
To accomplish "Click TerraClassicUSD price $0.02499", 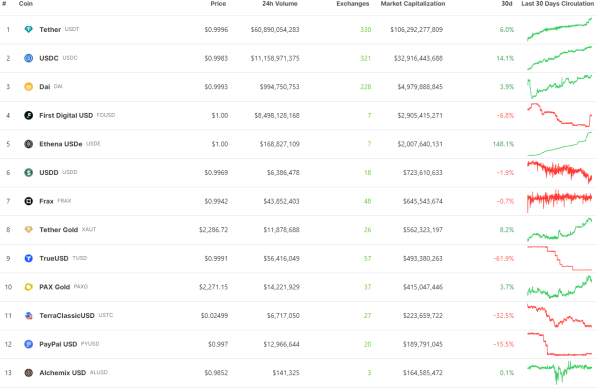I will pos(214,316).
